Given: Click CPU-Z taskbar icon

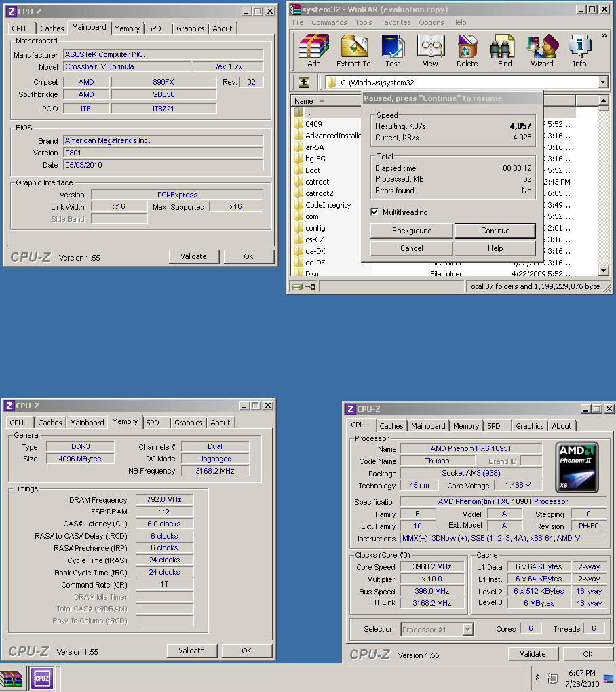Looking at the screenshot, I should coord(42,678).
